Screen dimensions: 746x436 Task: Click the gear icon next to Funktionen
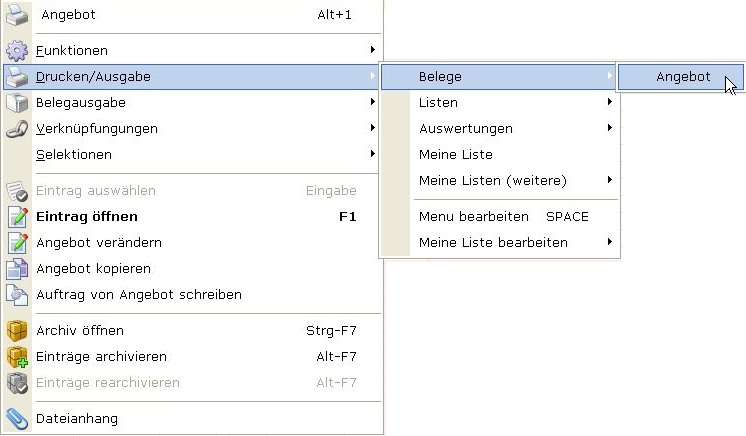coord(18,50)
